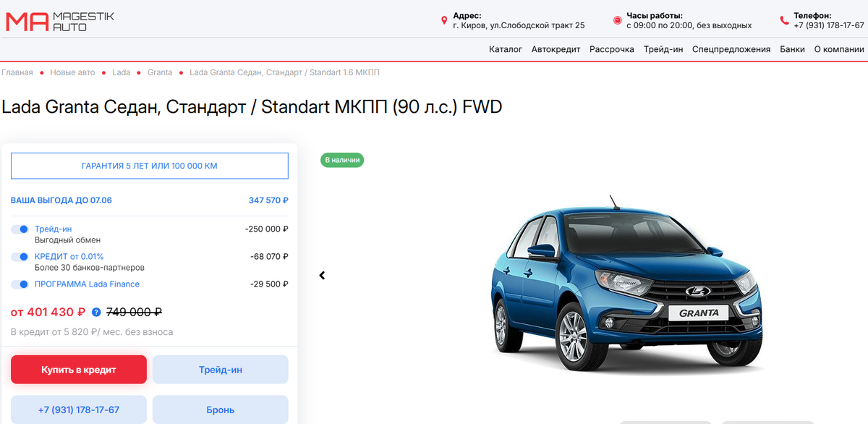Open the Рассрочка menu item

(612, 49)
